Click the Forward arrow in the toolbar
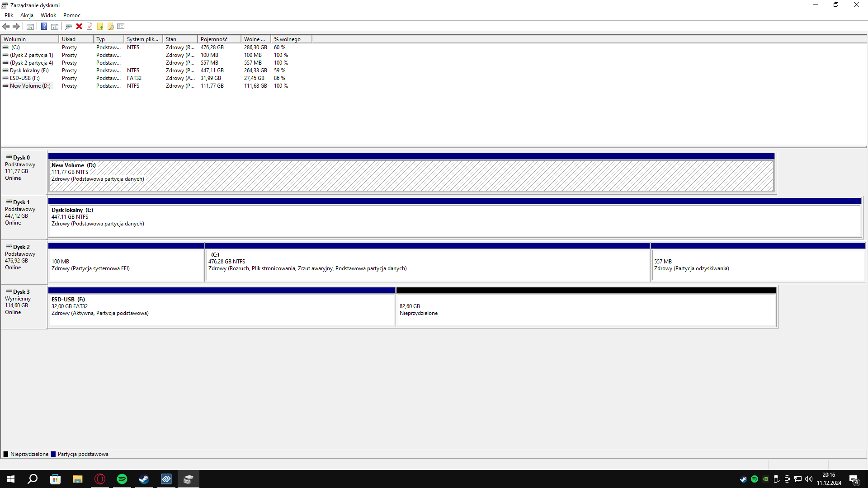This screenshot has height=488, width=868. [16, 26]
